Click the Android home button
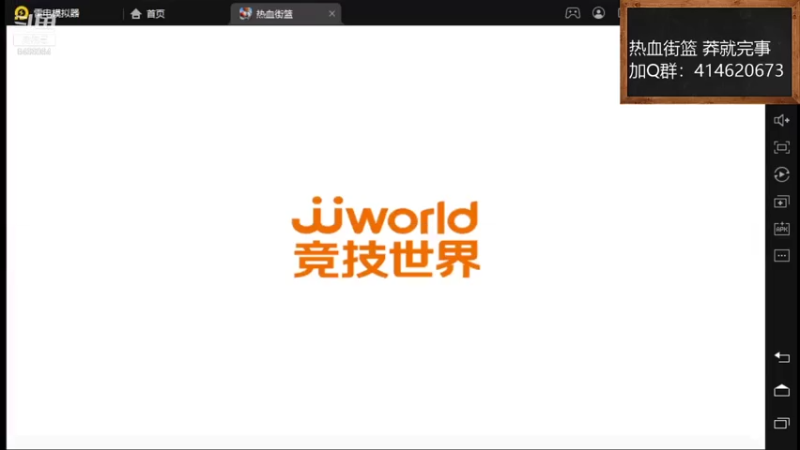The height and width of the screenshot is (450, 800). pos(782,390)
